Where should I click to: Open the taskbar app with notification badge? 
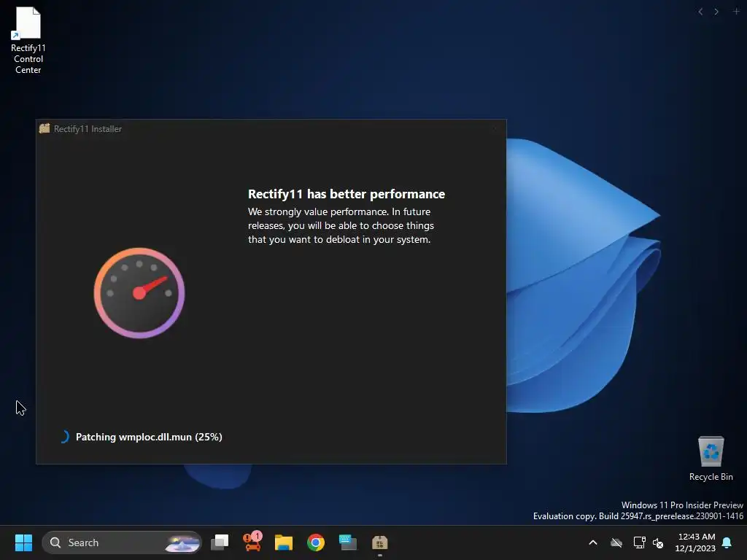point(252,542)
